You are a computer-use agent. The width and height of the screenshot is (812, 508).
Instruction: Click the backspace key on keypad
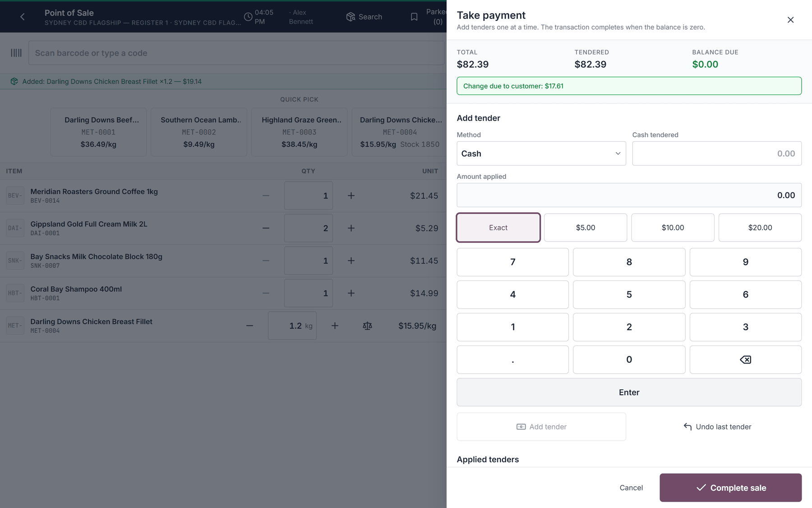pyautogui.click(x=745, y=359)
